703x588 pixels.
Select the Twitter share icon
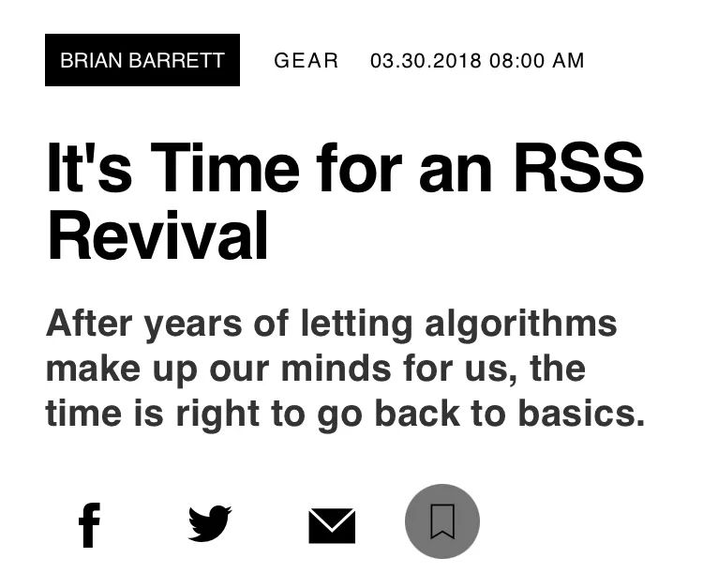[210, 523]
